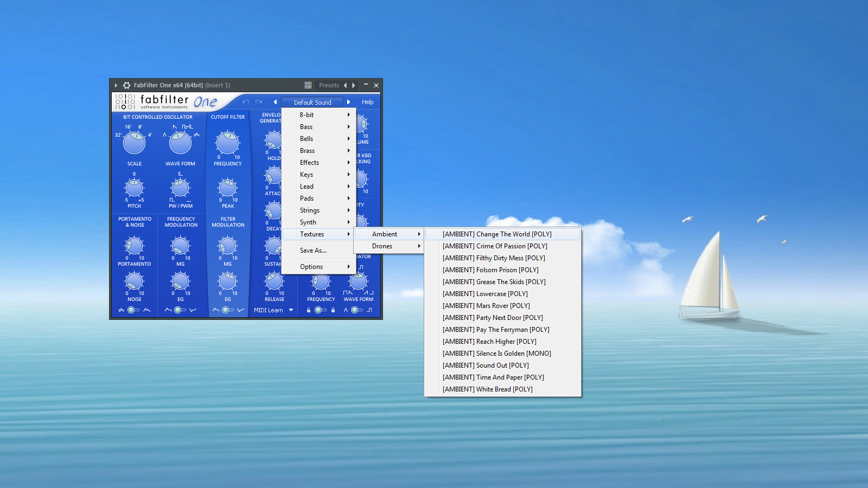Viewport: 868px width, 488px height.
Task: Toggle the lock switch below the lower FREQUENCY knob
Action: 321,310
